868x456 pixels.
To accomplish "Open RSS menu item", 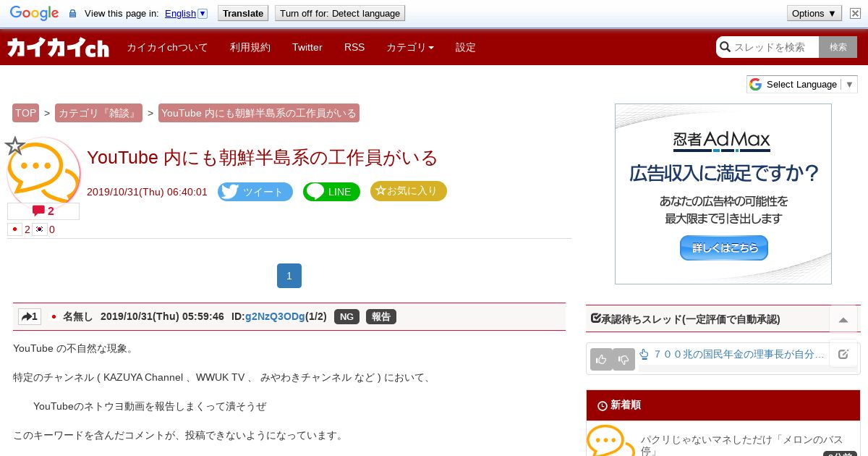I will pos(354,48).
